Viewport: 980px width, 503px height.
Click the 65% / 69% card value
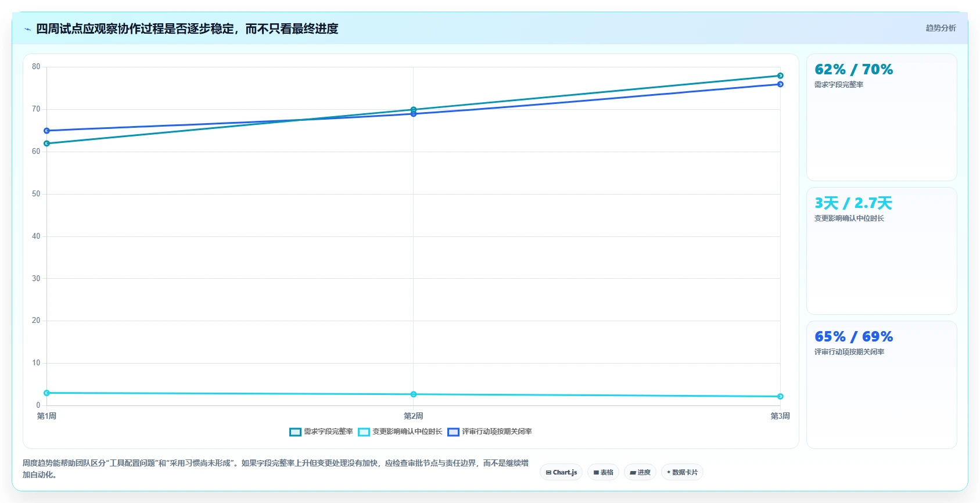click(854, 337)
